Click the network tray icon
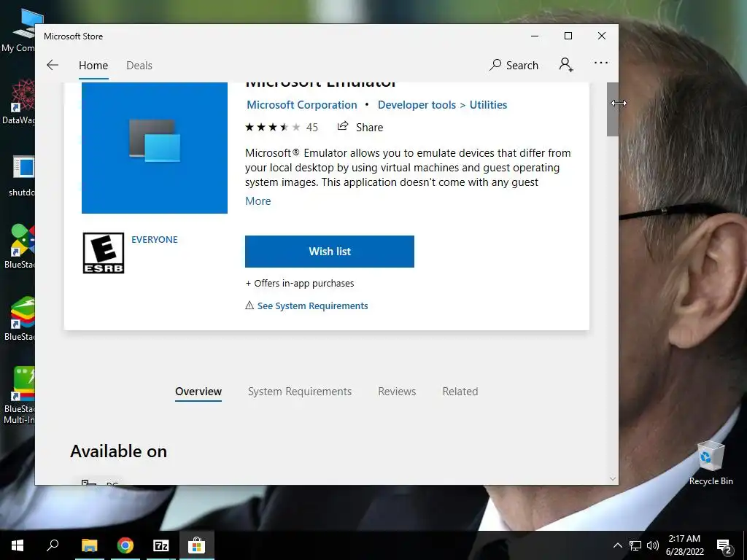 coord(635,545)
